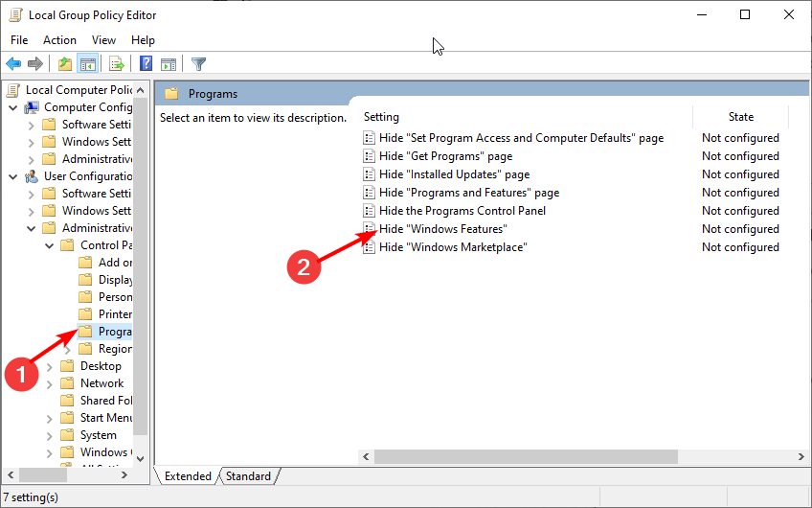Viewport: 812px width, 508px height.
Task: Open the Help menu
Action: 143,40
